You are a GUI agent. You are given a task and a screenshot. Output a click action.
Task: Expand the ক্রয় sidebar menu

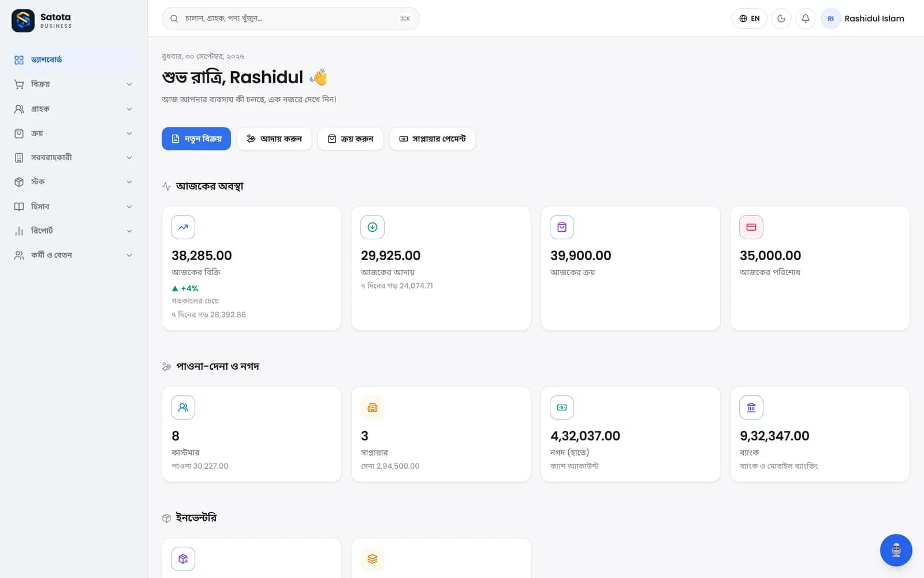pos(74,133)
